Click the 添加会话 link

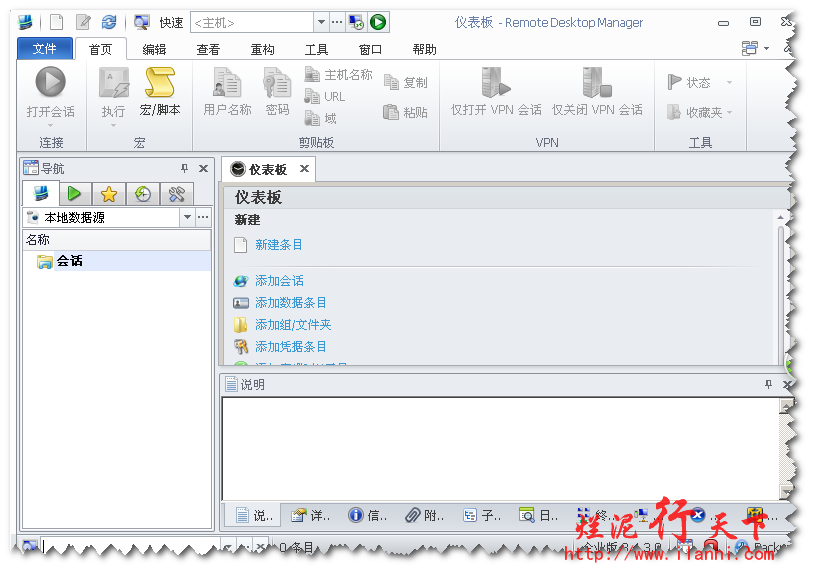[x=279, y=281]
